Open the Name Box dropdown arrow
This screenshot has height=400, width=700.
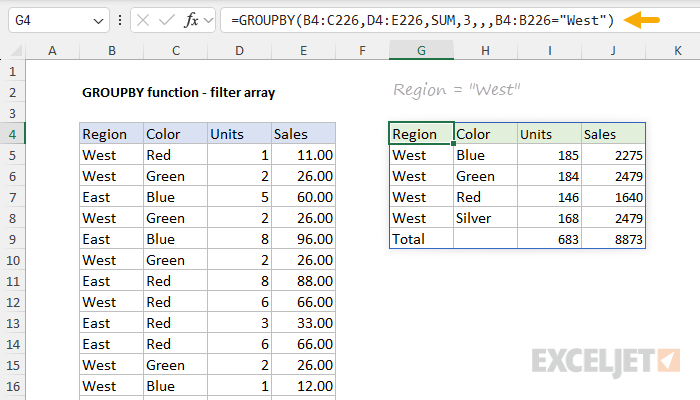pyautogui.click(x=98, y=21)
